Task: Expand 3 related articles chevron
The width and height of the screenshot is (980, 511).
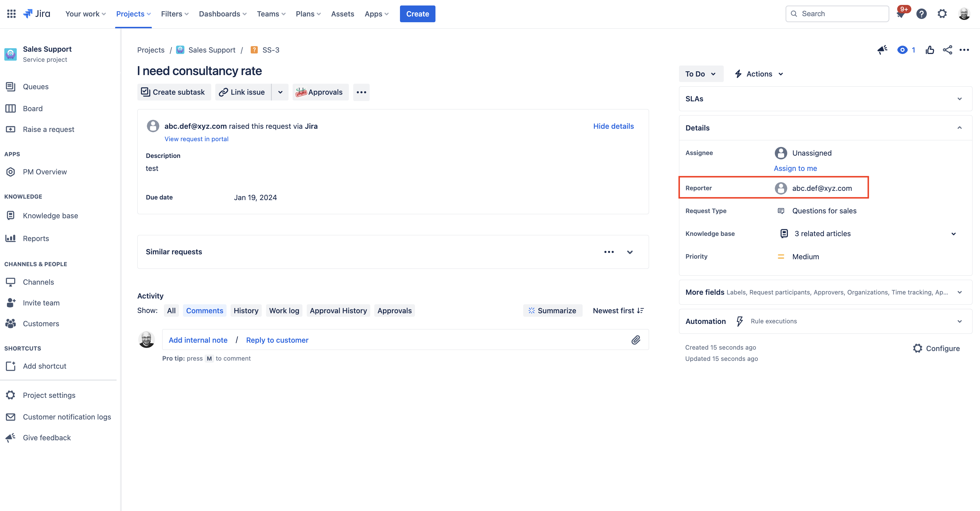Action: pyautogui.click(x=953, y=234)
